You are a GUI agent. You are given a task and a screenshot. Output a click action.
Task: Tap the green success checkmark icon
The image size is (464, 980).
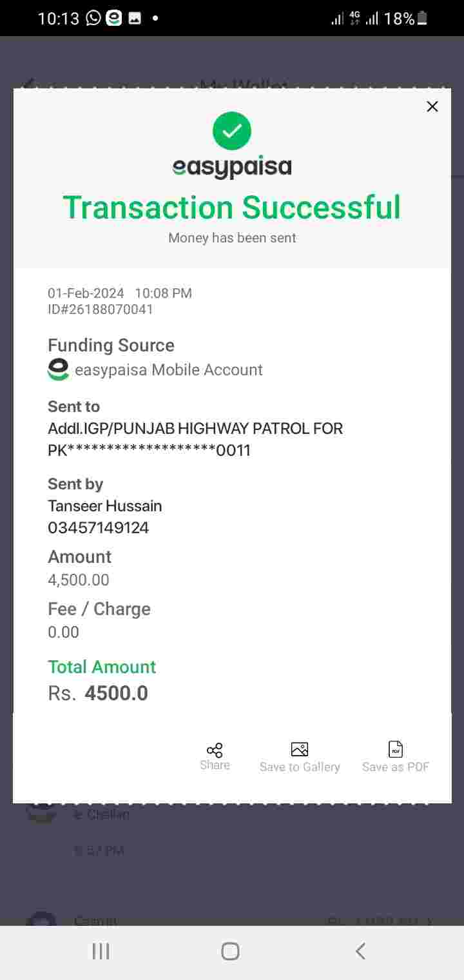coord(232,131)
